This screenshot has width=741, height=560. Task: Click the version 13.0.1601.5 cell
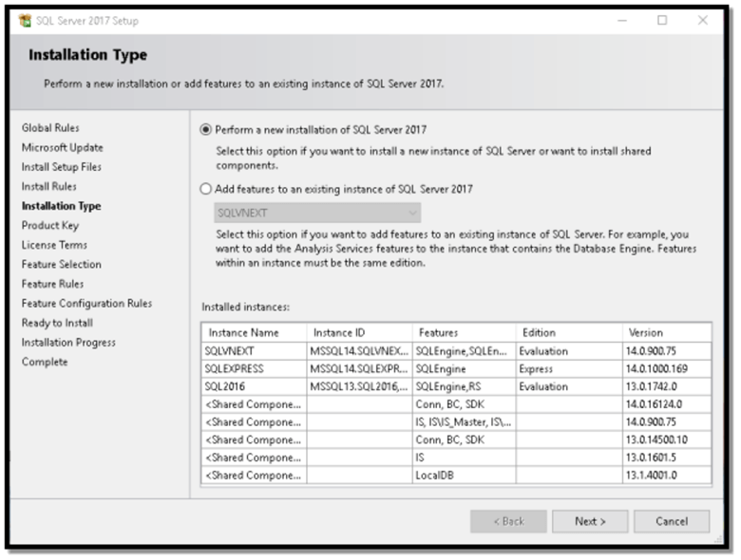click(x=667, y=457)
